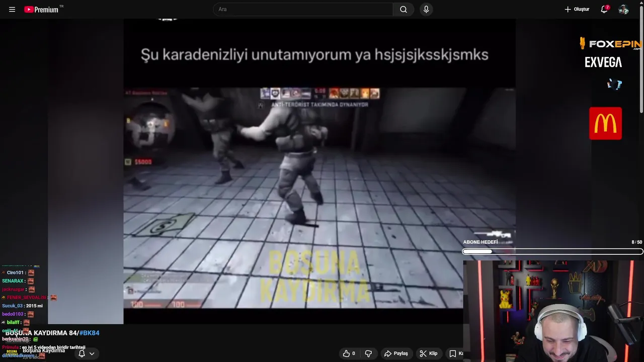
Task: Click the video title BOŞUNA KAYDIRMA 84
Action: tap(41, 333)
